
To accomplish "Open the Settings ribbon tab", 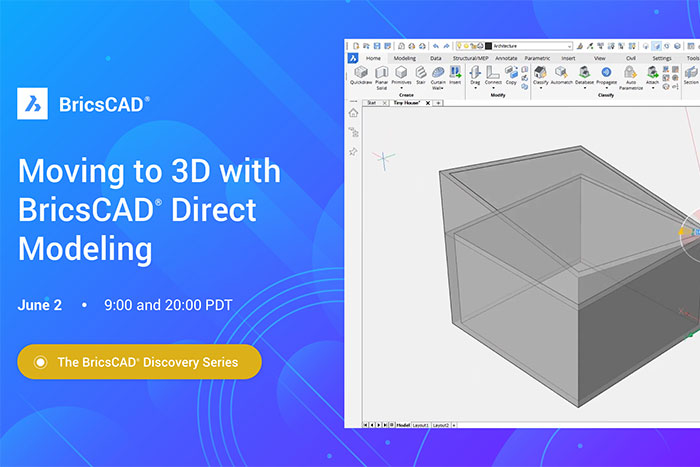I will tap(662, 58).
